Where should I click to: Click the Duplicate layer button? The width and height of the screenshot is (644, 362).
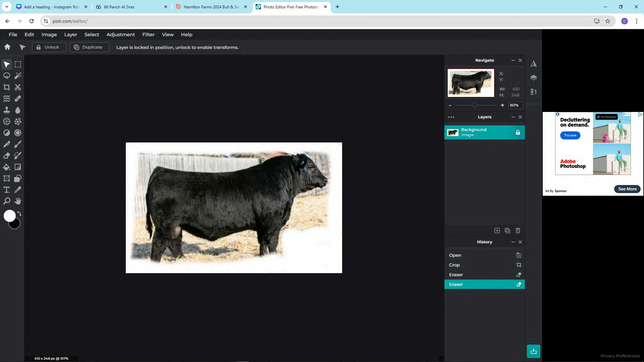[x=89, y=47]
